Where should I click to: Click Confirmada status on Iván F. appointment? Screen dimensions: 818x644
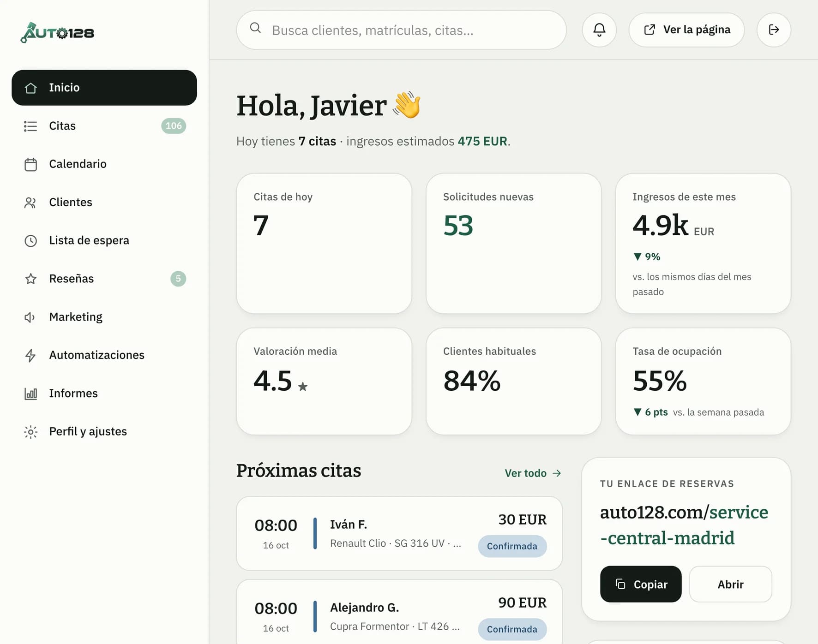click(x=512, y=546)
